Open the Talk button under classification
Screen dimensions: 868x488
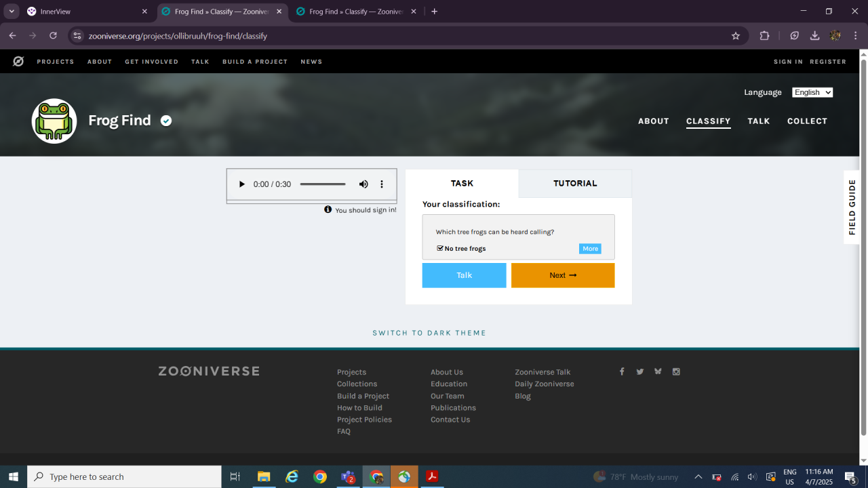click(464, 275)
